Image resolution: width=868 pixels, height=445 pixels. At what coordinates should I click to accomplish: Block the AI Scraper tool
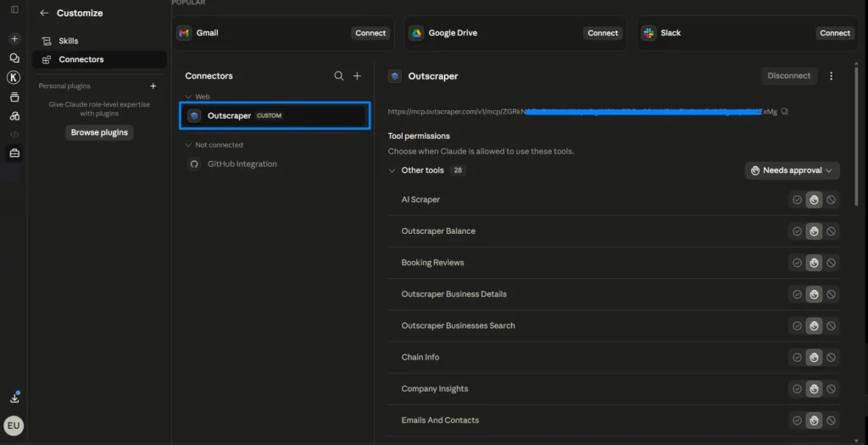[831, 200]
